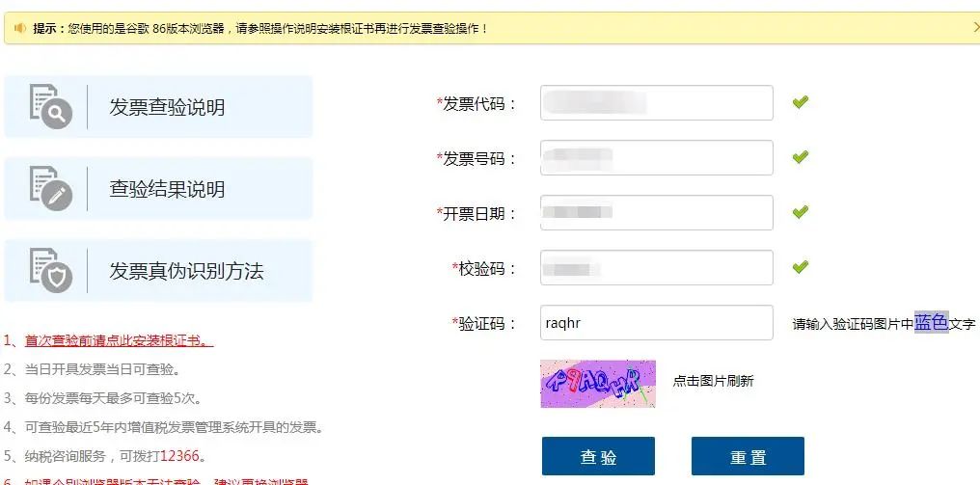Focus the 发票代码 input field
The image size is (980, 485).
point(656,102)
